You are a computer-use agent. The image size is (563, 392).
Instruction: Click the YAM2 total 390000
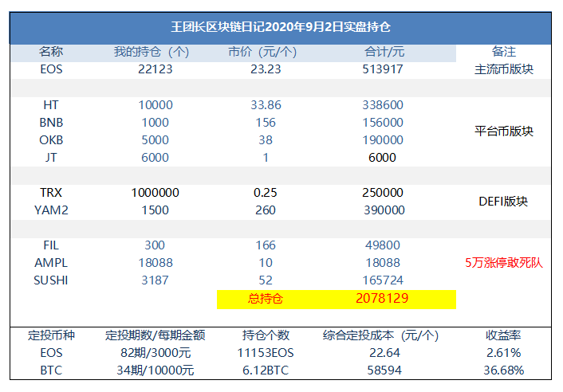(x=384, y=210)
